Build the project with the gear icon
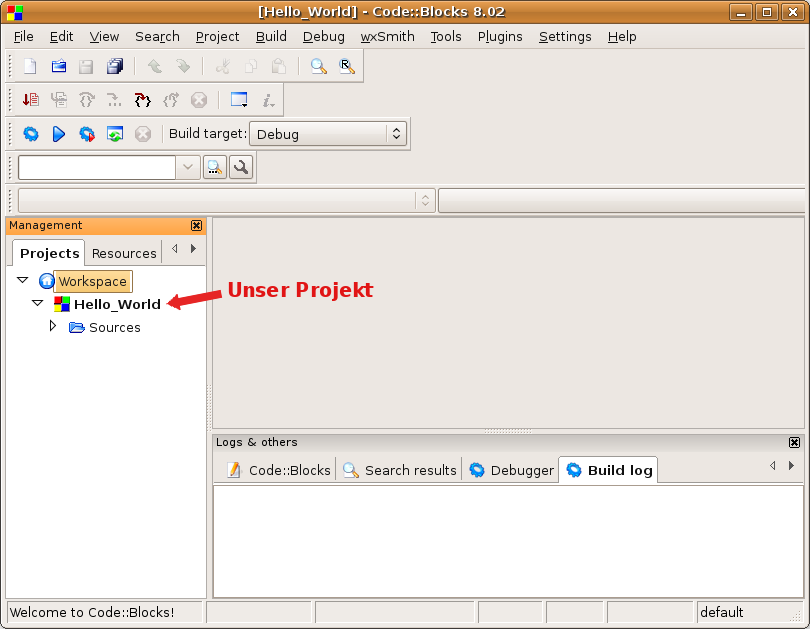 tap(31, 133)
